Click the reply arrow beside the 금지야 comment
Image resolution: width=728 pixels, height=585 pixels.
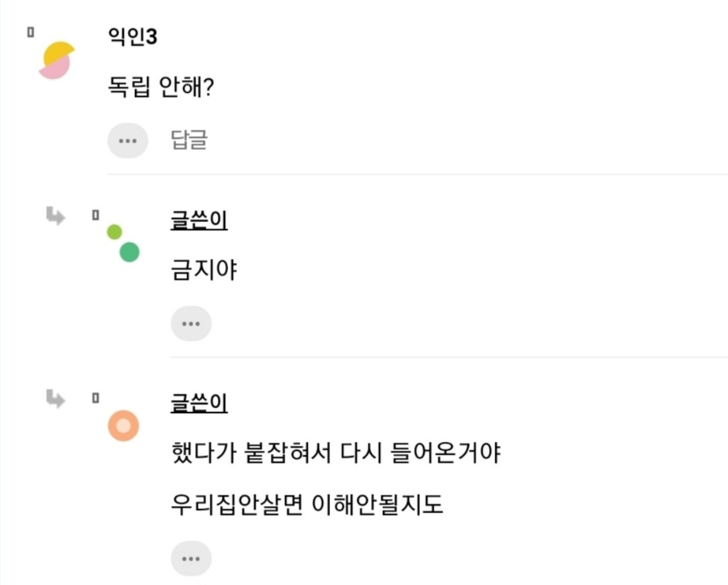55,216
